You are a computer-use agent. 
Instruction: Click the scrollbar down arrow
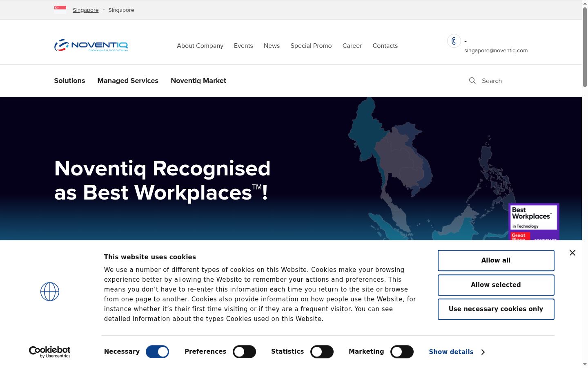(x=585, y=364)
